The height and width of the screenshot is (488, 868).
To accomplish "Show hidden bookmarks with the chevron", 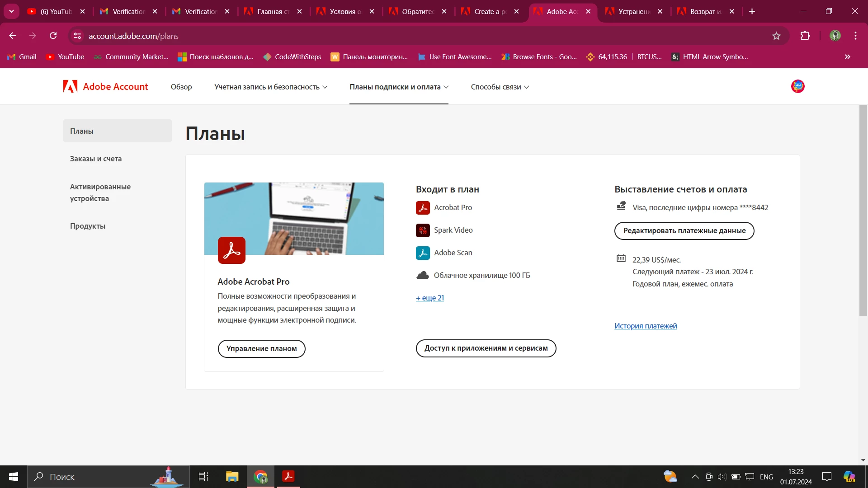I will [847, 57].
